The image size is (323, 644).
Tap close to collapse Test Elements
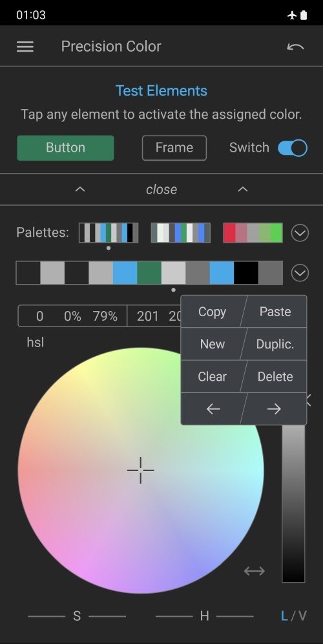coord(161,189)
